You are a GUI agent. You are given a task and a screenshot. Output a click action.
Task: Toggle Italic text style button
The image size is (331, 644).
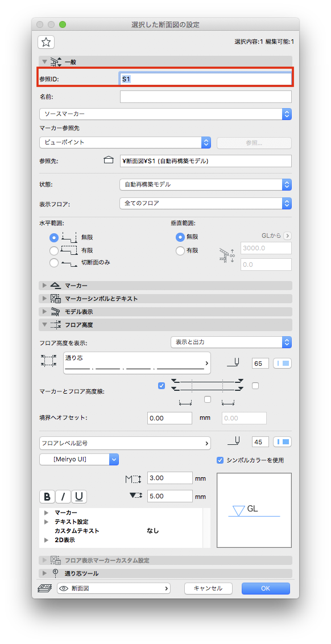63,497
